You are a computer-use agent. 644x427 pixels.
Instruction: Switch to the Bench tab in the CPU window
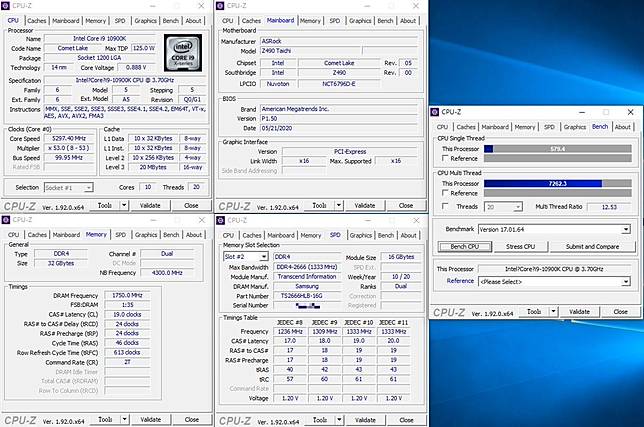point(171,21)
